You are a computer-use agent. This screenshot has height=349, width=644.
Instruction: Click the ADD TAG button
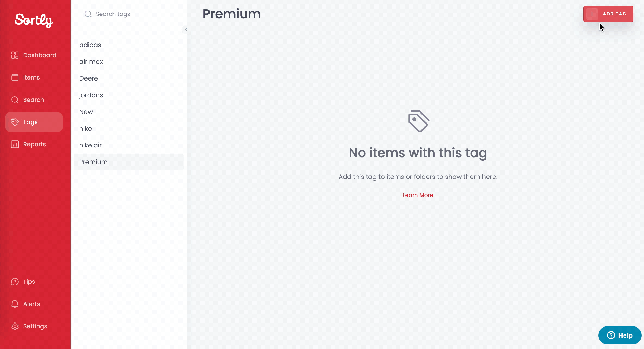pyautogui.click(x=608, y=14)
